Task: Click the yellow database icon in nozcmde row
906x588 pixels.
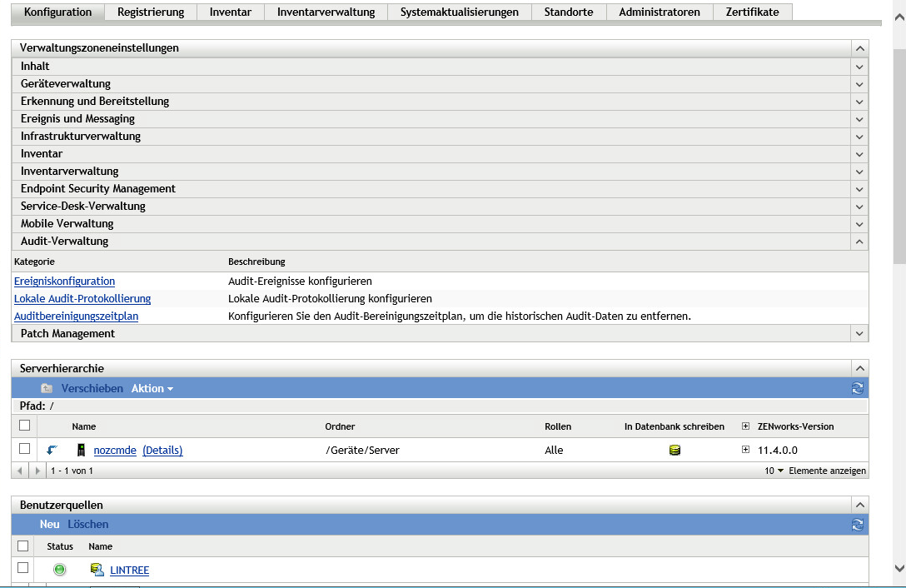Action: coord(675,450)
